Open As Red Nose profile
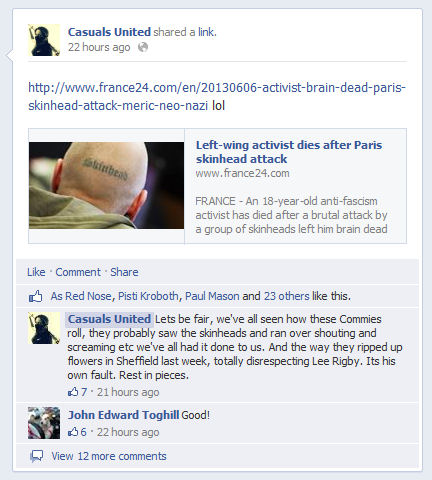Viewport: 432px width, 480px height. 81,296
